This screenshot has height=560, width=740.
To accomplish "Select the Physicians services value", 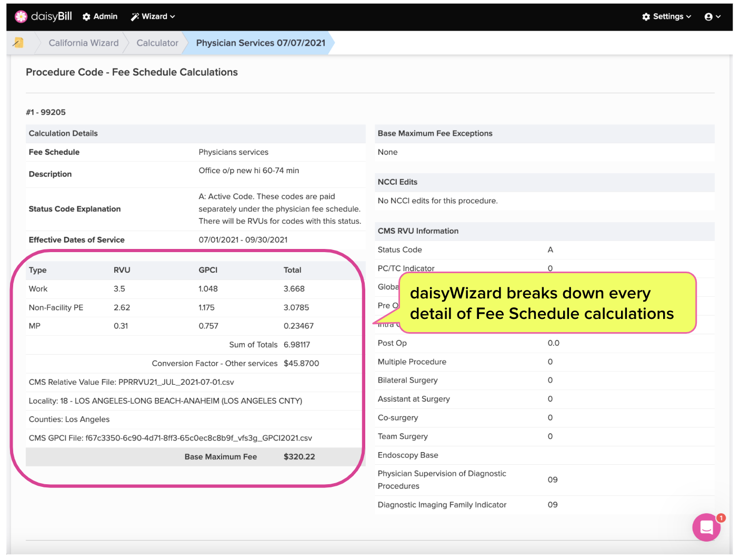I will click(234, 152).
